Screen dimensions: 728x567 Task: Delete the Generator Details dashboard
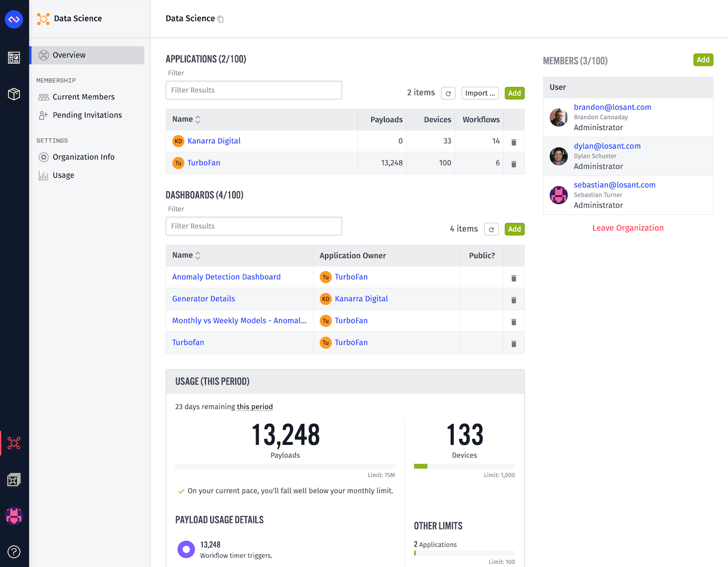(x=514, y=299)
